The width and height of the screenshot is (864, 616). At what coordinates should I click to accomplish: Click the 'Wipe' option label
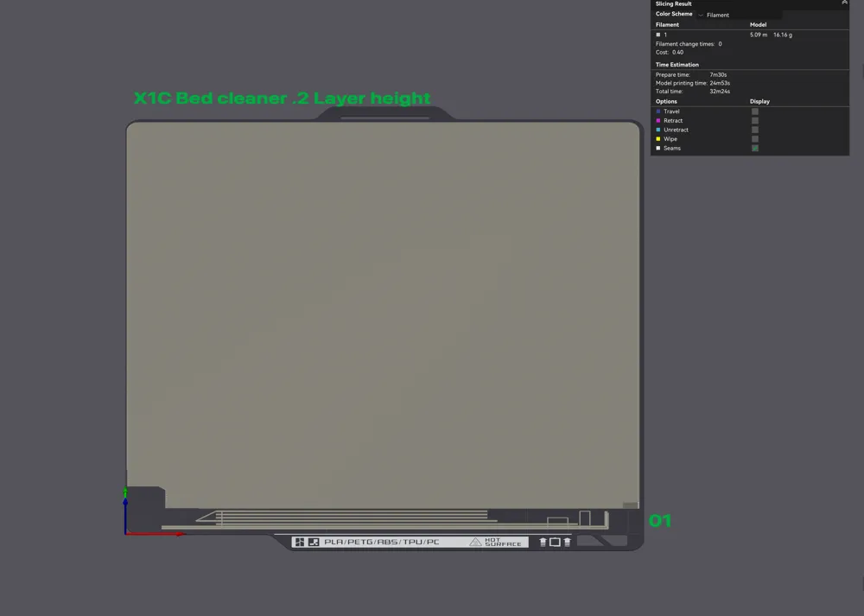(x=670, y=139)
